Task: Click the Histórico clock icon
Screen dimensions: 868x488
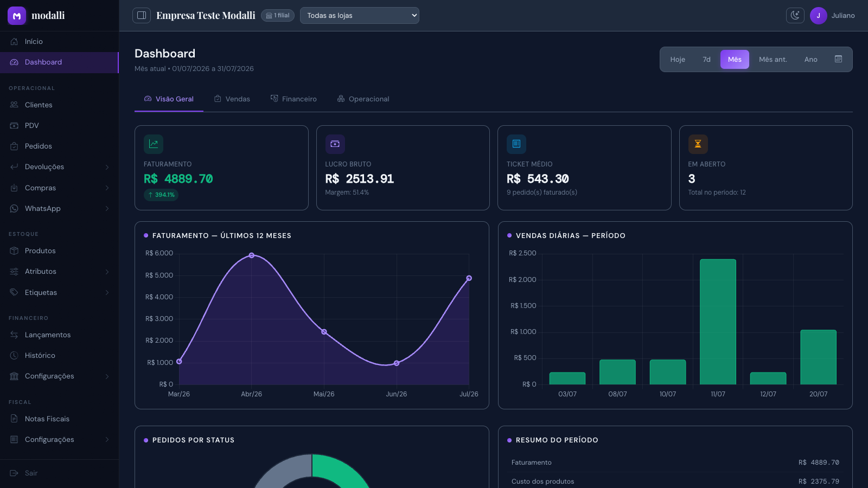Action: click(14, 355)
